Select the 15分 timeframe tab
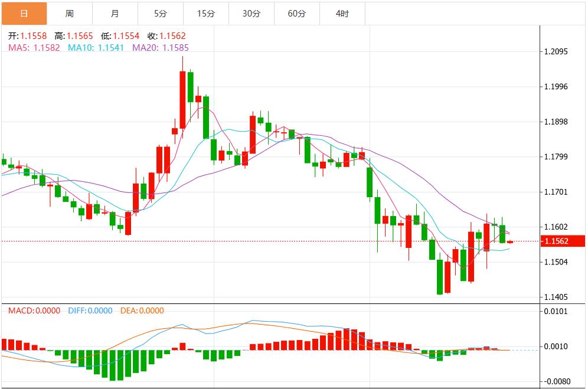Viewport: 588px width, 389px height. 206,14
